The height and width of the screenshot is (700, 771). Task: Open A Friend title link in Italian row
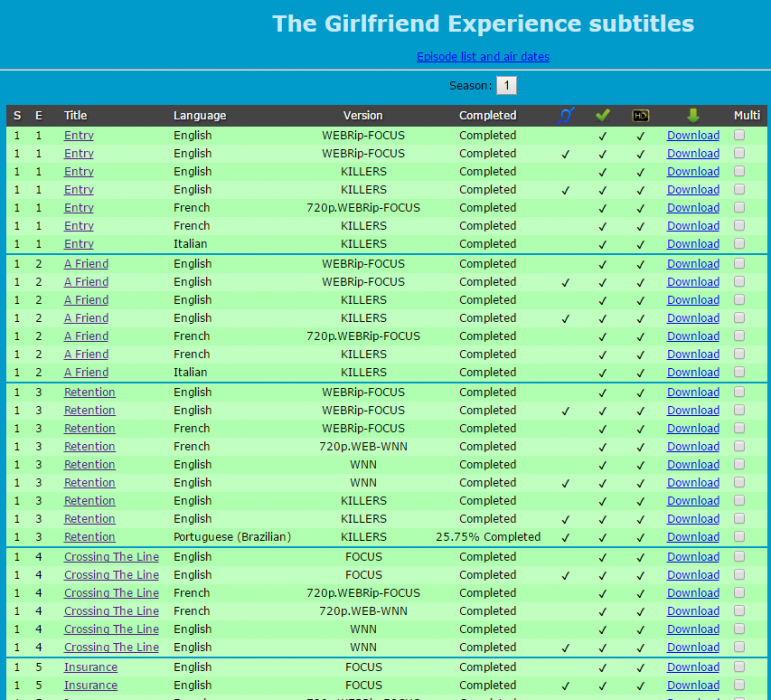point(86,372)
